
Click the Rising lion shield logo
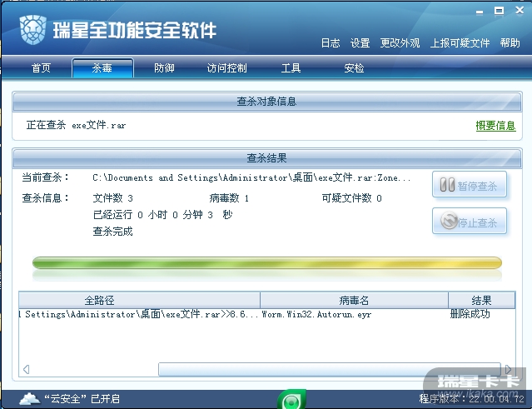32,30
